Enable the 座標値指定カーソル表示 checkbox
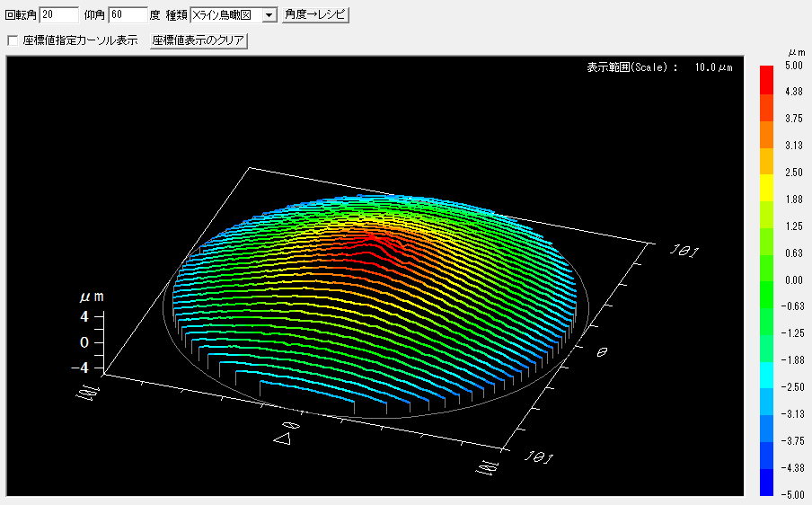The width and height of the screenshot is (812, 505). [x=13, y=40]
